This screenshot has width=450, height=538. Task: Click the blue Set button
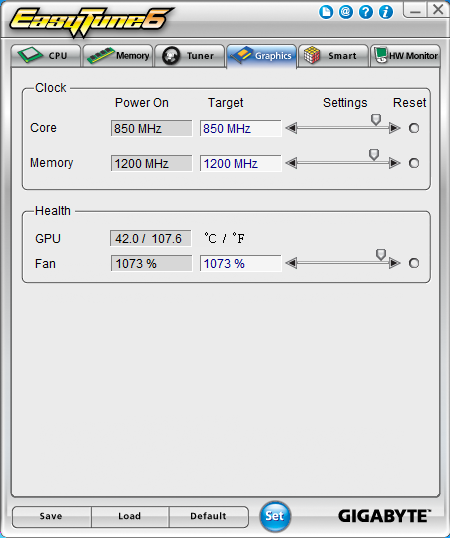275,516
